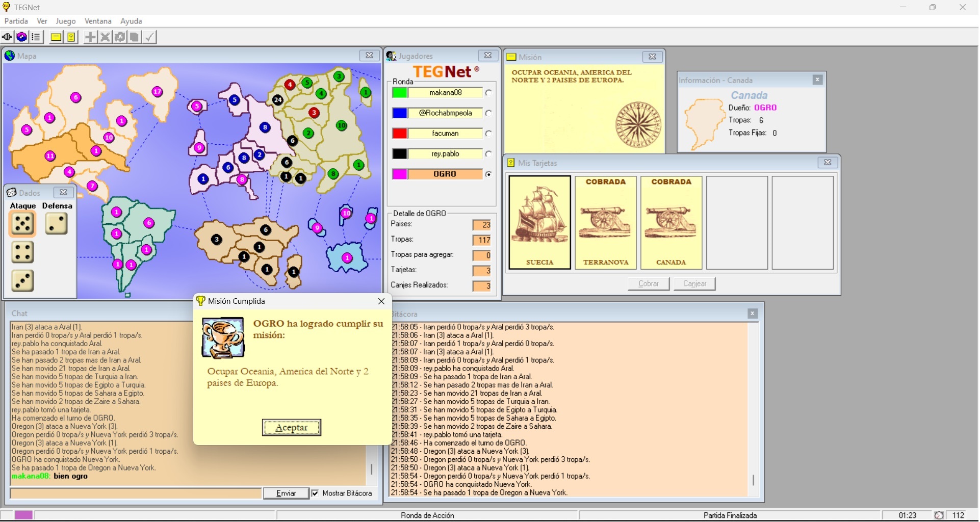Close the Bitácora panel
Viewport: 980px width, 522px height.
[x=753, y=314]
